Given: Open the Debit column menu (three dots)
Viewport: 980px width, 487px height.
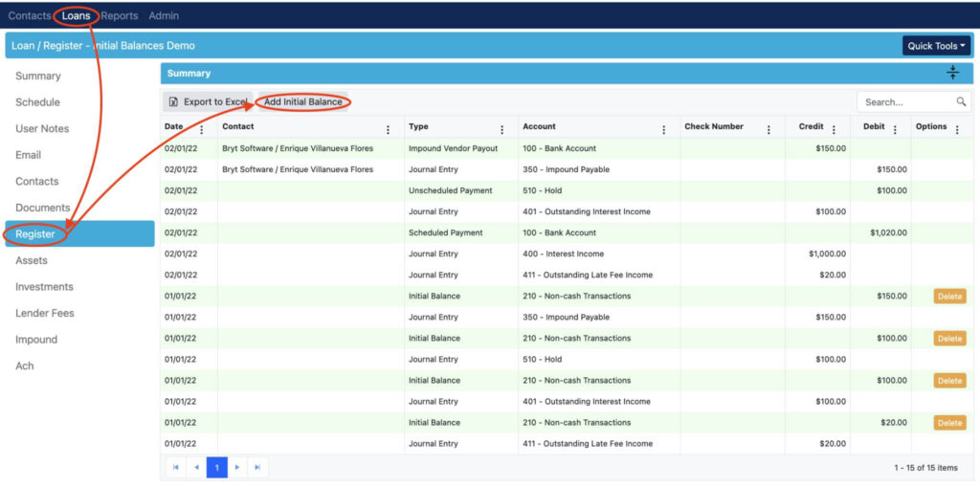Looking at the screenshot, I should coord(895,129).
